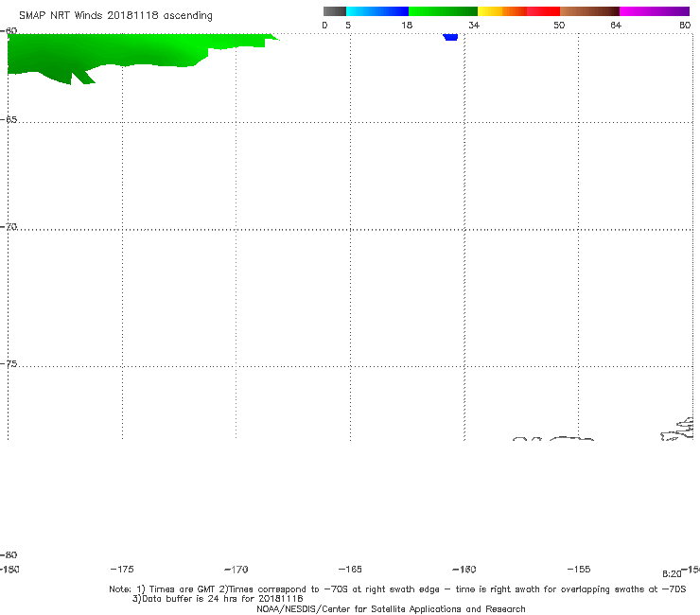Viewport: 700px width, 615px height.
Task: Click the longitude label '-170' on the bottom axis
Action: [236, 570]
